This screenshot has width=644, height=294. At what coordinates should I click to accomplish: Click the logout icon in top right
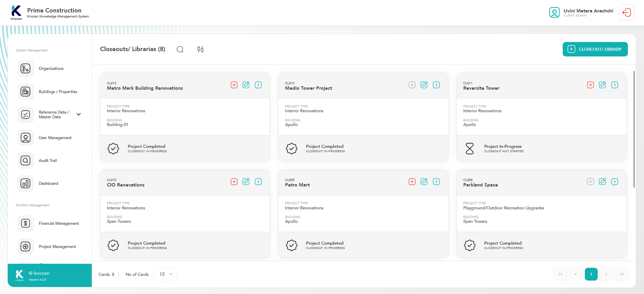[626, 13]
